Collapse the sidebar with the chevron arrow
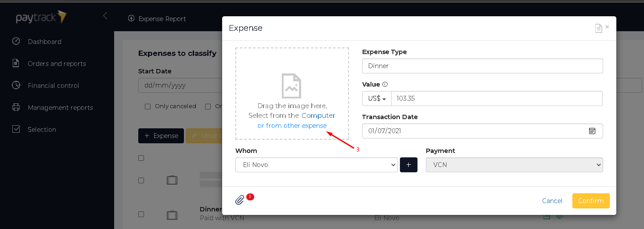644x229 pixels. click(x=105, y=16)
